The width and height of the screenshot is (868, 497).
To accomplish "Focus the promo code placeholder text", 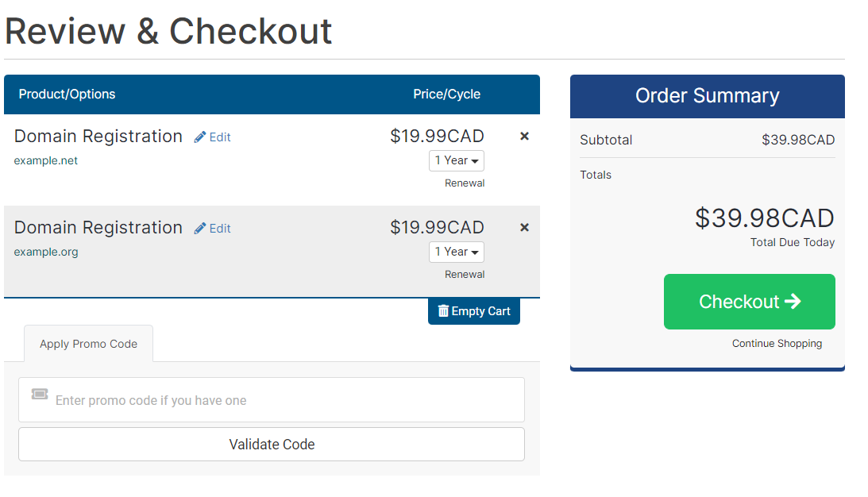I will click(x=151, y=400).
